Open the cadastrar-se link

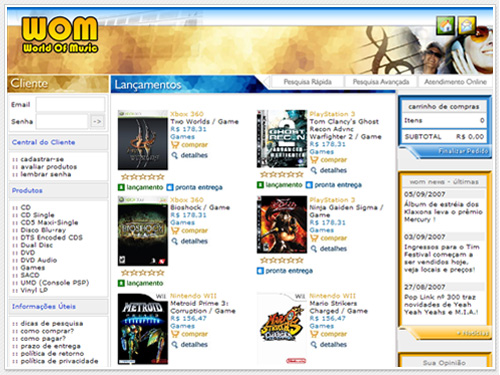pyautogui.click(x=42, y=159)
